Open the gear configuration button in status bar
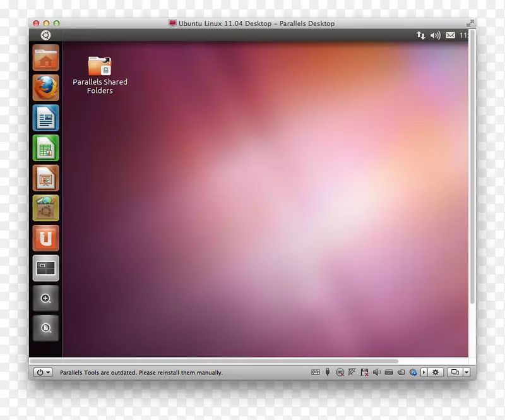 (x=435, y=373)
